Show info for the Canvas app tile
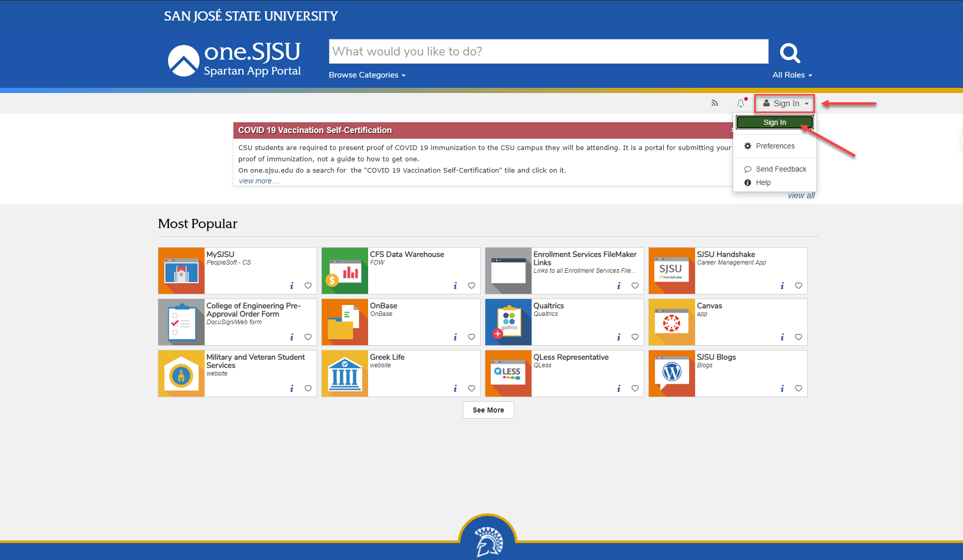This screenshot has height=560, width=963. click(x=782, y=337)
